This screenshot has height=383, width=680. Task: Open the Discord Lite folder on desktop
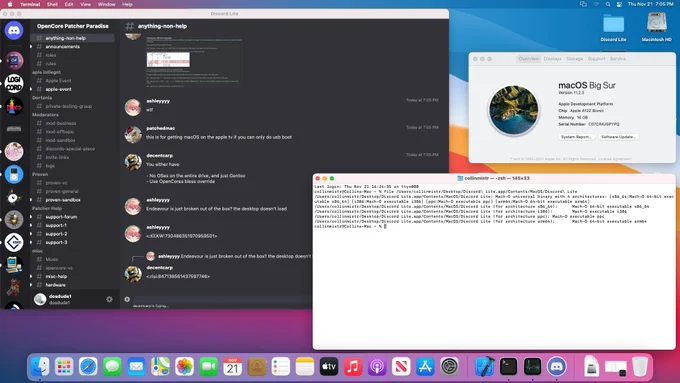tap(613, 27)
